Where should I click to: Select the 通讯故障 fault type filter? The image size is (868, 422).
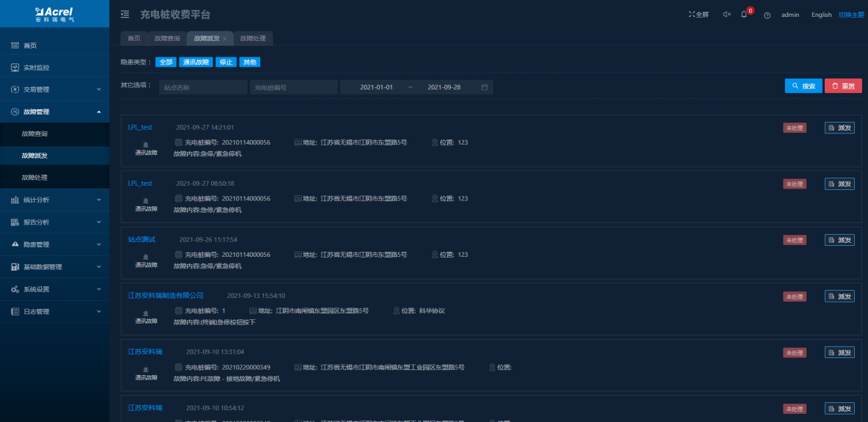(x=196, y=62)
